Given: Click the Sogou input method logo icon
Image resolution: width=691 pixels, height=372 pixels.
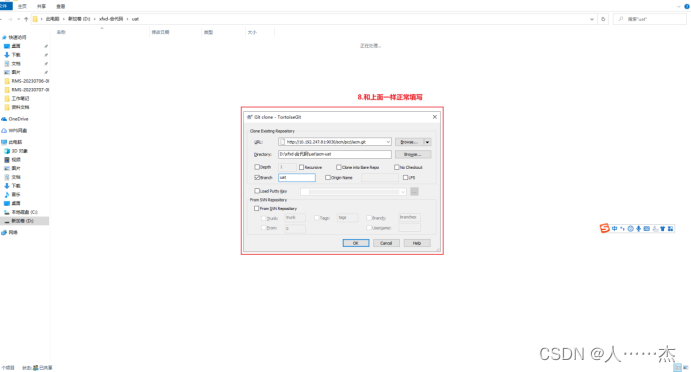Looking at the screenshot, I should click(604, 228).
